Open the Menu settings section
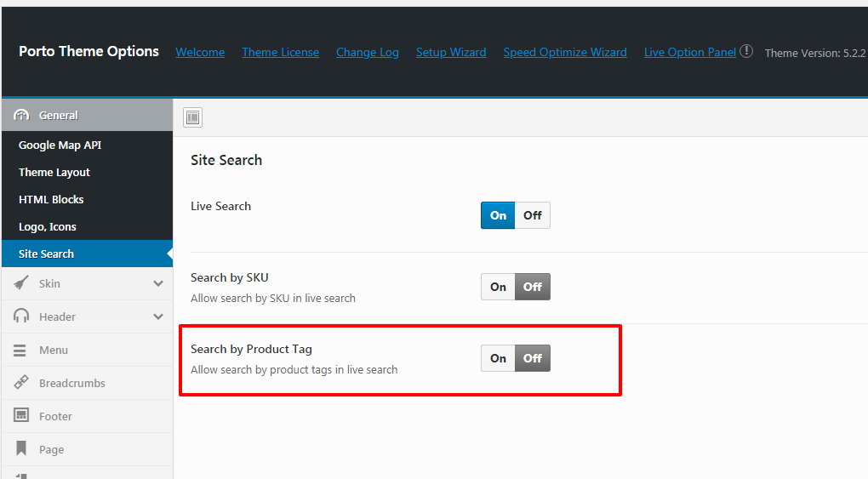This screenshot has height=479, width=868. (x=88, y=350)
